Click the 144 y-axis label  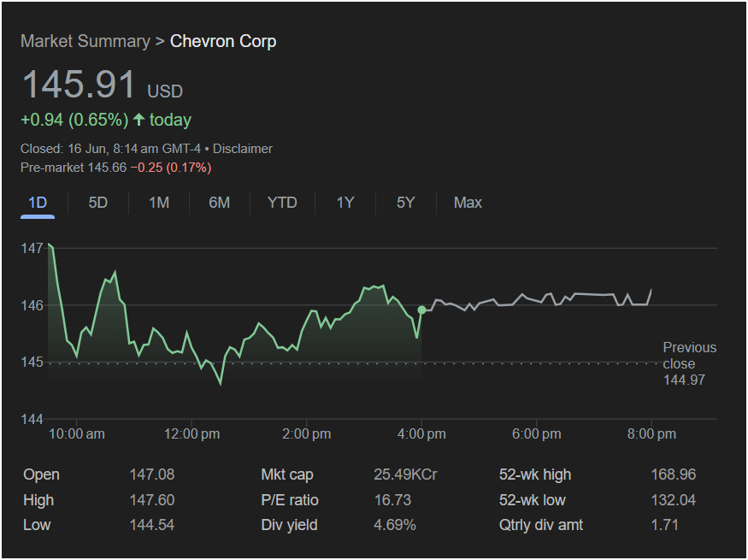(32, 419)
